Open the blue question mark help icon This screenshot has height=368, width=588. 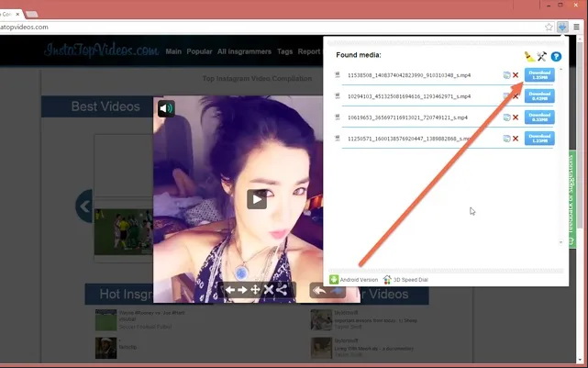click(x=556, y=57)
